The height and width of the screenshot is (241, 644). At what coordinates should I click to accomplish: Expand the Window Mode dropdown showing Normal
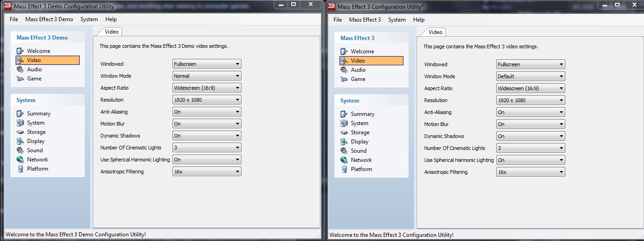[207, 76]
